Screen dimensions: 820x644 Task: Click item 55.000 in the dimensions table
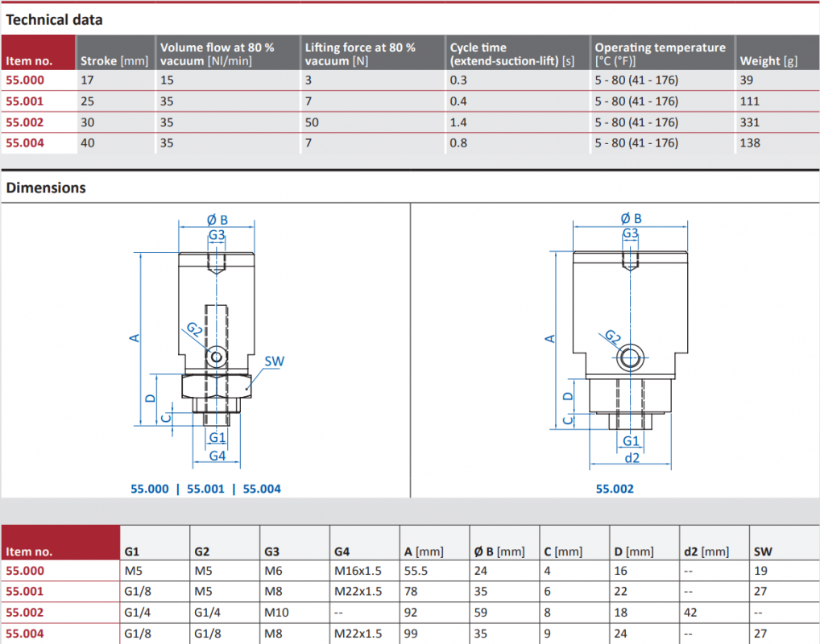coord(25,571)
